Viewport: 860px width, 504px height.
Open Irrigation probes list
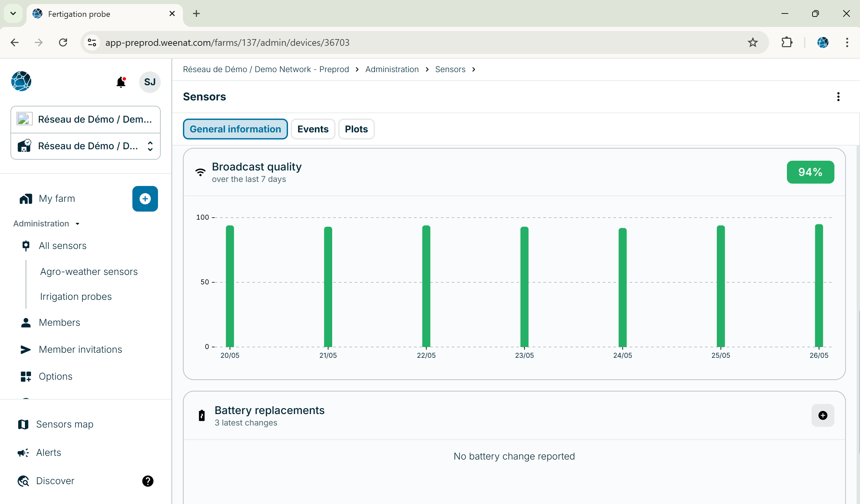76,296
